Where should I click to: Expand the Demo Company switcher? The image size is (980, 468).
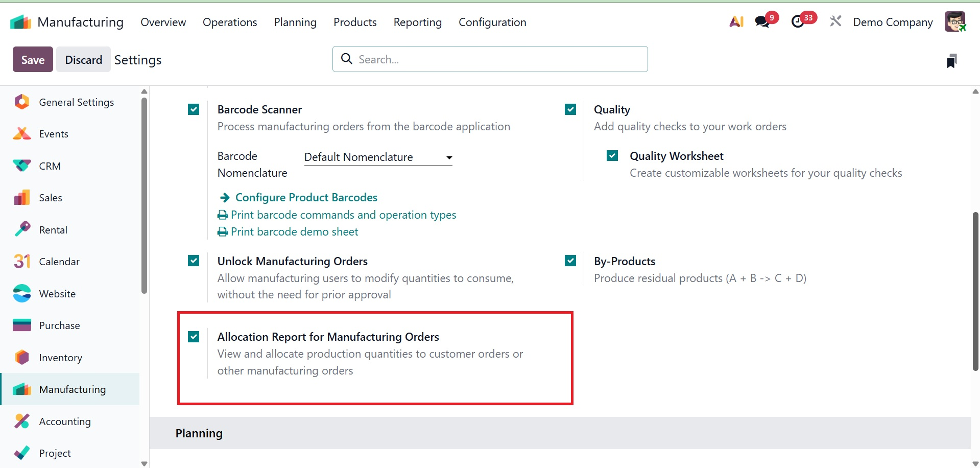pyautogui.click(x=893, y=22)
